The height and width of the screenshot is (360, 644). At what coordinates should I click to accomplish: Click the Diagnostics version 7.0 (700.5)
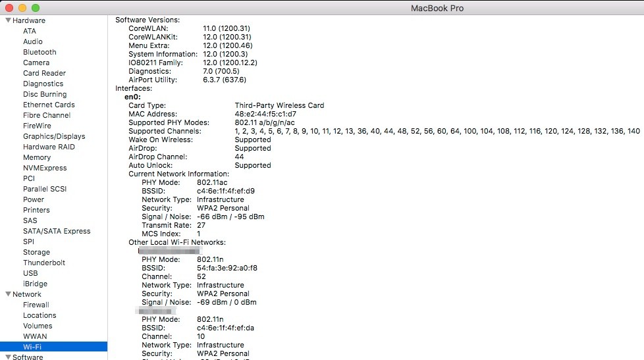tap(221, 71)
